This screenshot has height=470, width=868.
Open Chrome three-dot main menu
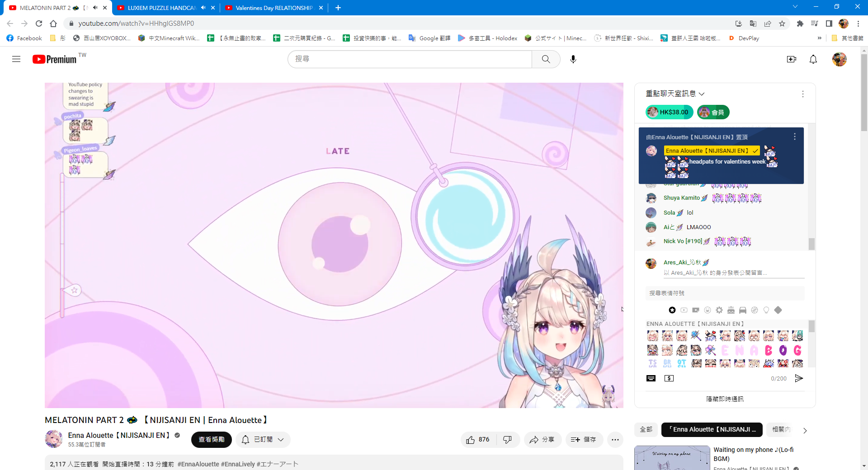click(858, 23)
